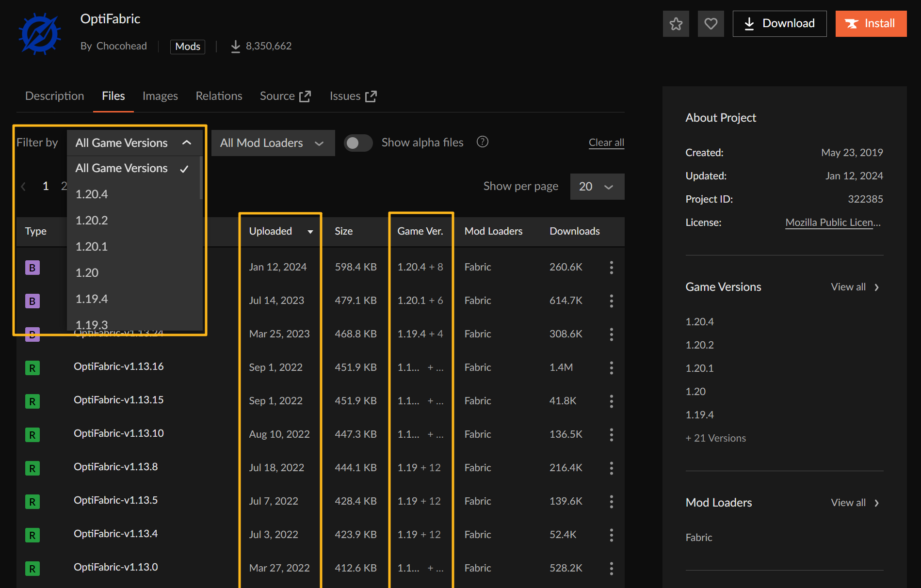Click the alpha files help icon
The image size is (921, 588).
[483, 142]
